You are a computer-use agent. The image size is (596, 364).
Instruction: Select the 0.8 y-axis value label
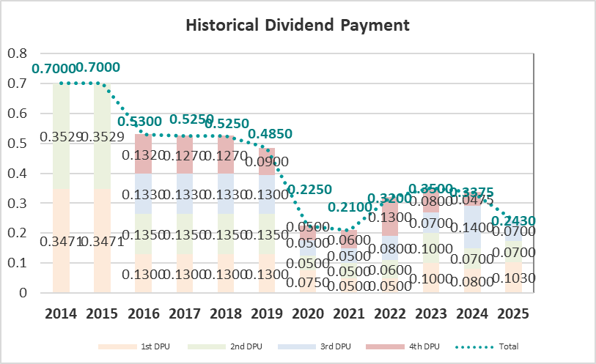click(17, 53)
